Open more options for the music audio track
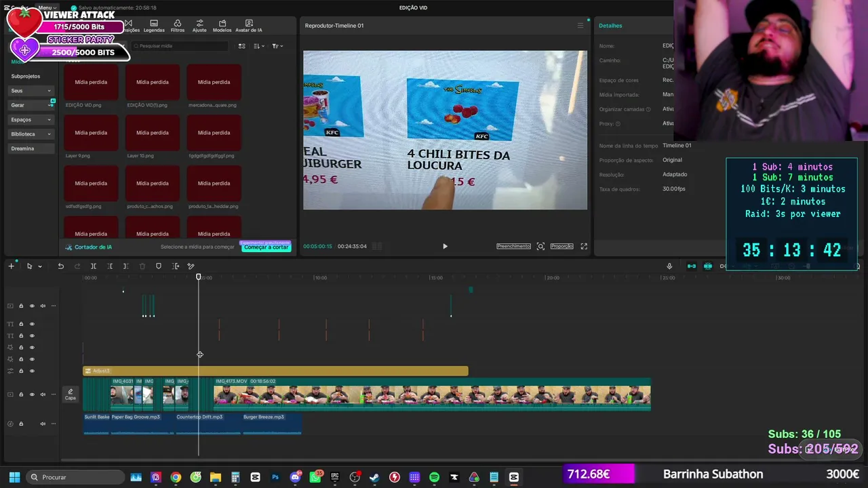The image size is (868, 488). click(54, 424)
